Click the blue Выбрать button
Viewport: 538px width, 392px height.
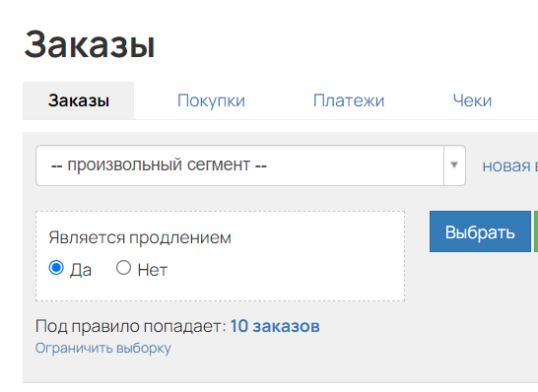(480, 231)
